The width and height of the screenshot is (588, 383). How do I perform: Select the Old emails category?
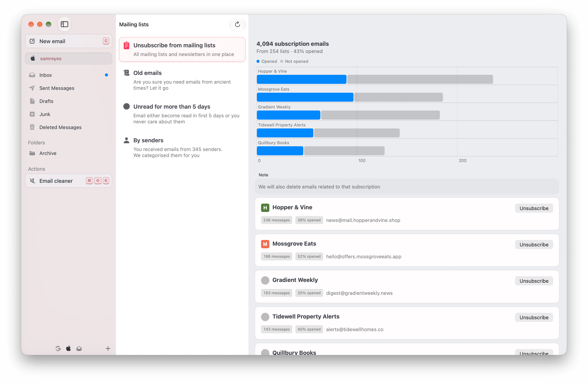pos(182,80)
